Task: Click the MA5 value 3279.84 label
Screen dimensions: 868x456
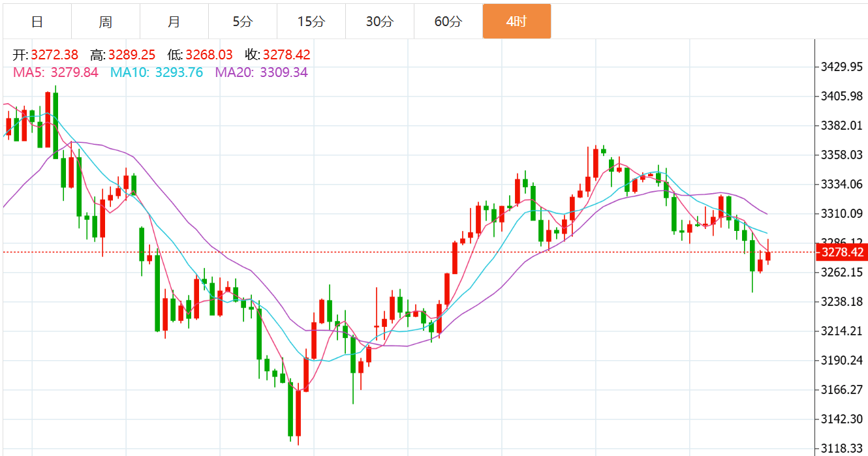Action: tap(74, 72)
